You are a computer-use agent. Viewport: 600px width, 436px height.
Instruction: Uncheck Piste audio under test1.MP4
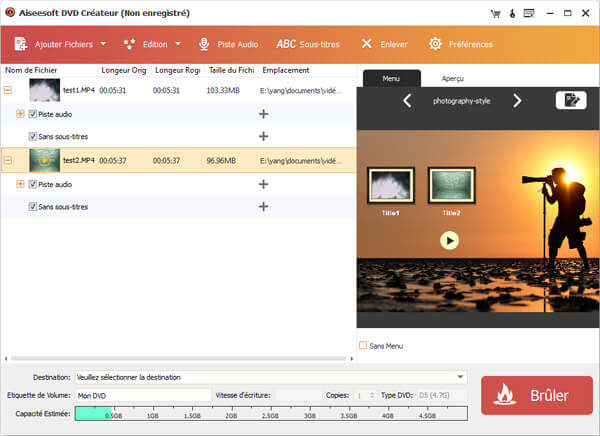[33, 114]
